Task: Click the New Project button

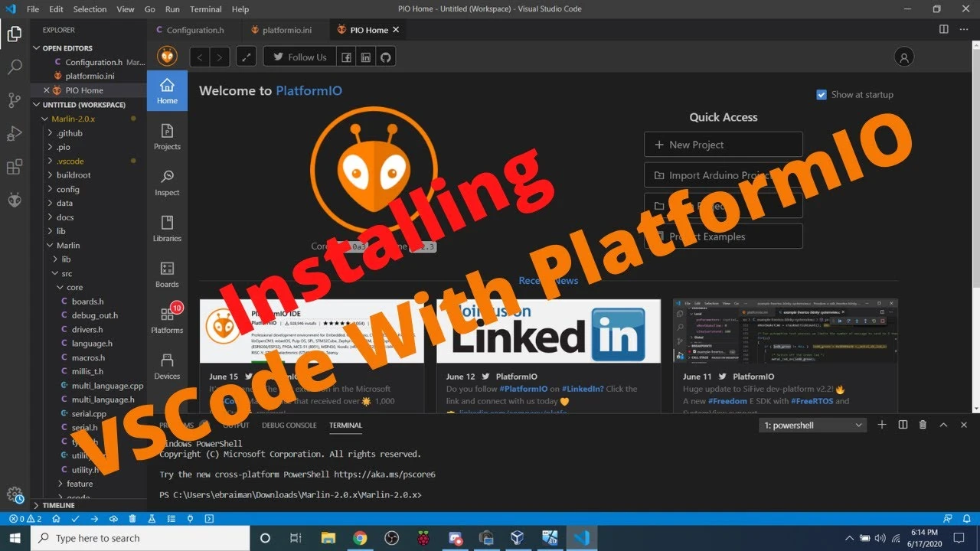Action: (724, 145)
